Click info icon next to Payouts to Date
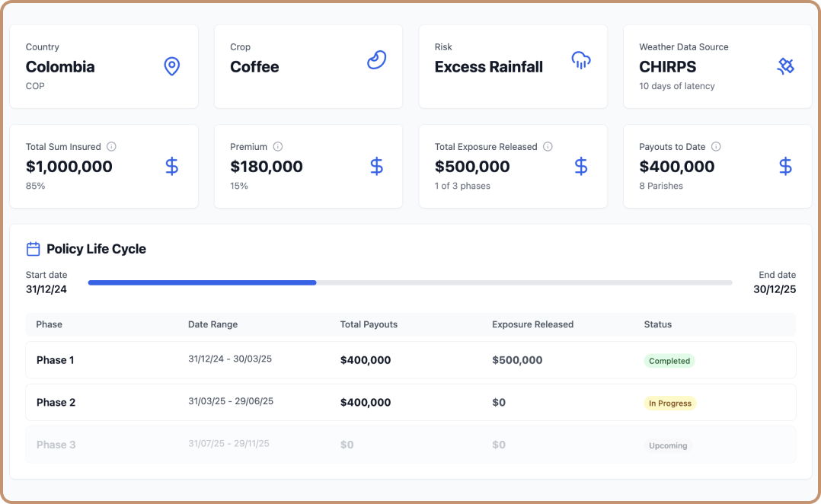Image resolution: width=821 pixels, height=504 pixels. tap(716, 146)
